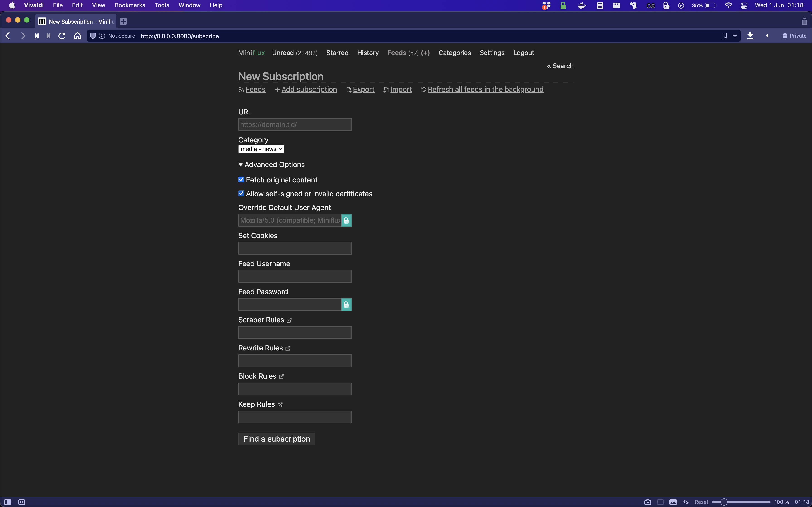
Task: Open the bookmarks dropdown arrow
Action: coord(735,36)
